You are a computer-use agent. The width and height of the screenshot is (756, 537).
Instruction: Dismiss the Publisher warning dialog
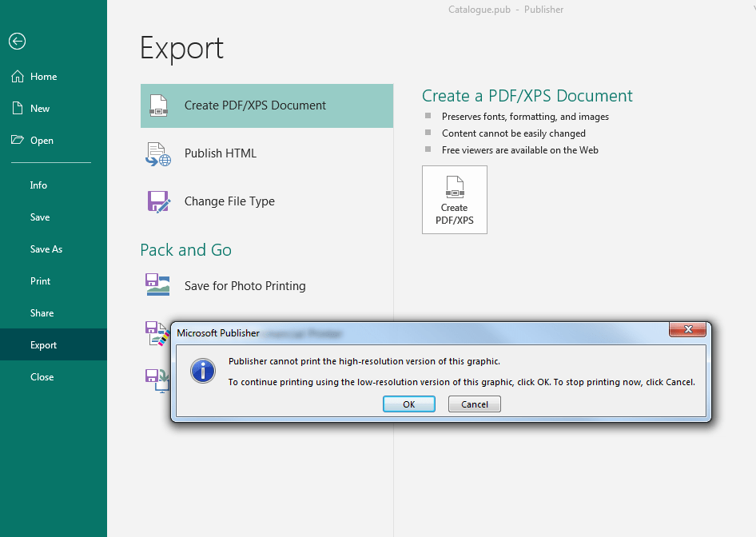[x=687, y=329]
